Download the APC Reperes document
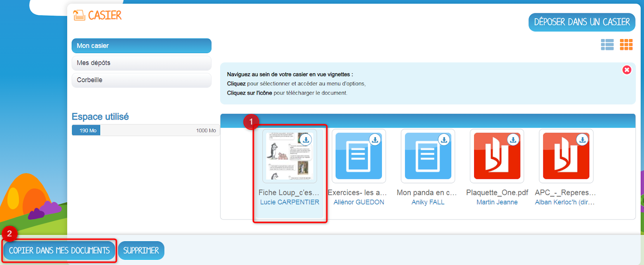 click(x=582, y=140)
